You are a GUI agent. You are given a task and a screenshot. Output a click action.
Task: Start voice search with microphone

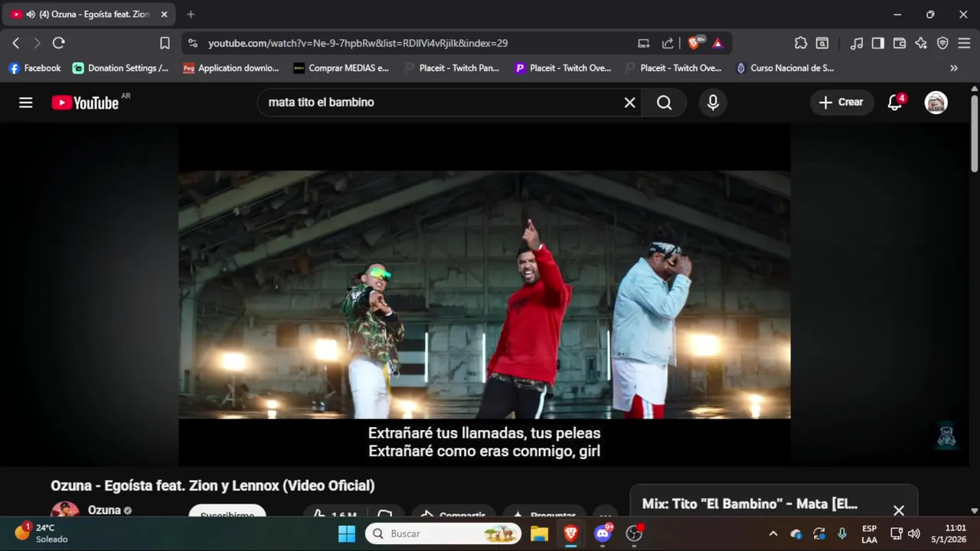713,103
